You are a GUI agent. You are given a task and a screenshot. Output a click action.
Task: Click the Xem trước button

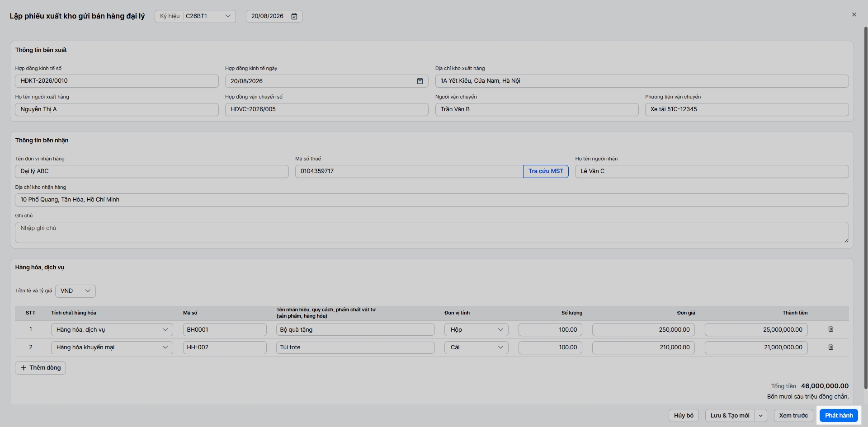click(x=793, y=416)
